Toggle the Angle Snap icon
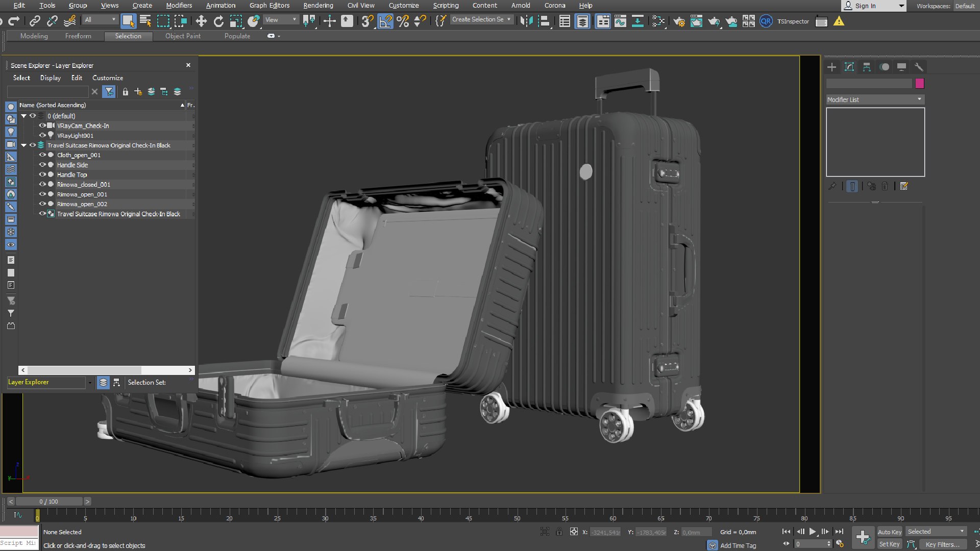 coord(385,21)
